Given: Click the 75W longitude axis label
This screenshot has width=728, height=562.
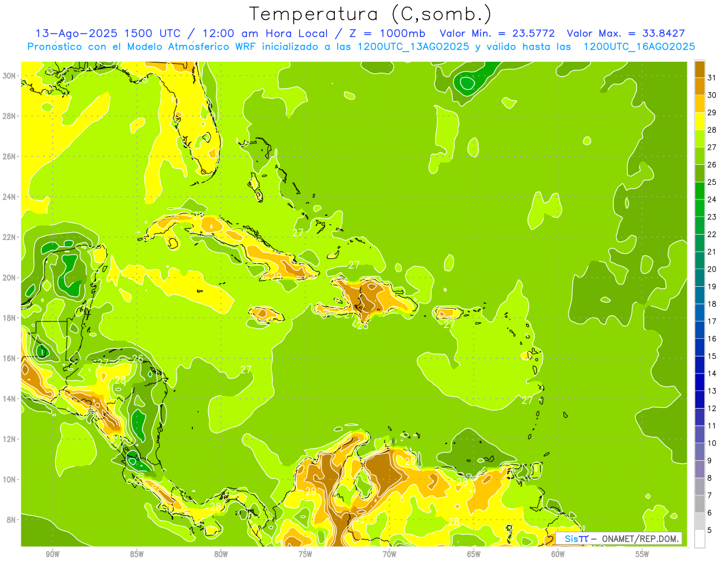Looking at the screenshot, I should [305, 554].
